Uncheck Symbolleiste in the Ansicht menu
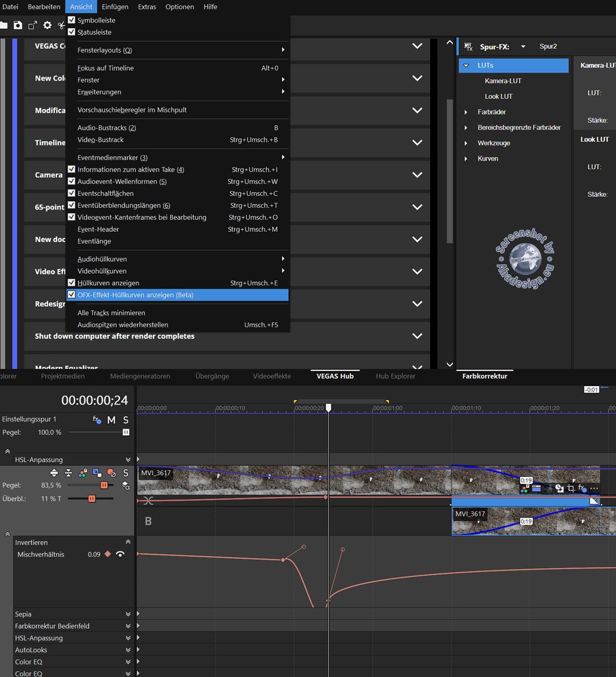Viewport: 616px width, 677px height. [x=72, y=20]
